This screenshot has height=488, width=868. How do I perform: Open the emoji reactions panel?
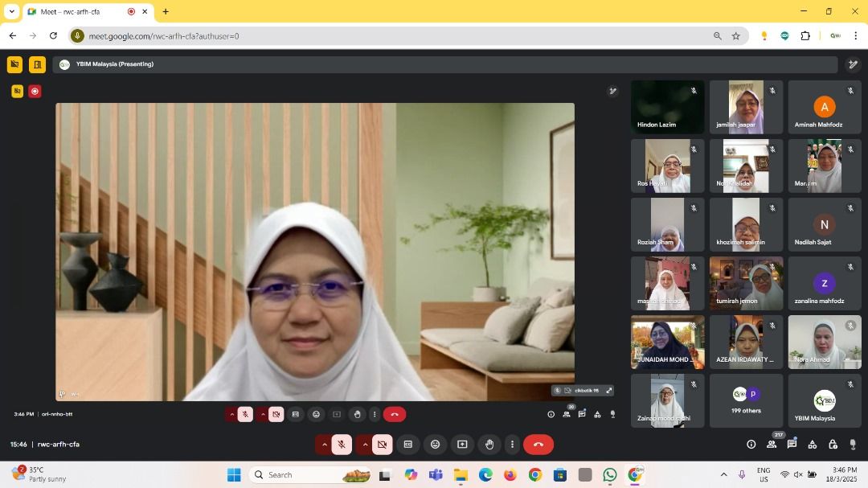tap(435, 445)
